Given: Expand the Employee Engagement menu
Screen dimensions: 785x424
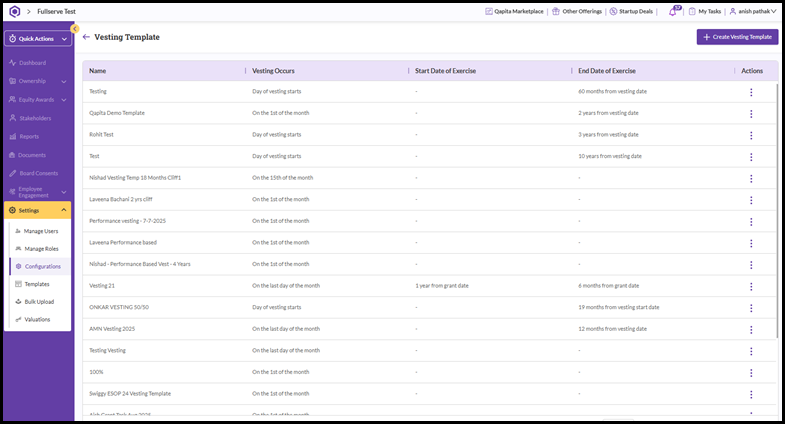Looking at the screenshot, I should pyautogui.click(x=38, y=192).
